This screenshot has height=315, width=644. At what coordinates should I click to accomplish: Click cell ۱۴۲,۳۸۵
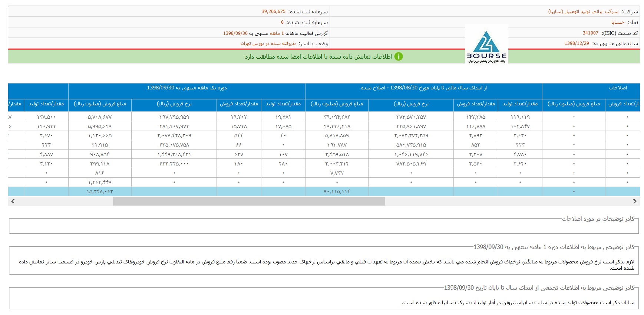(476, 117)
